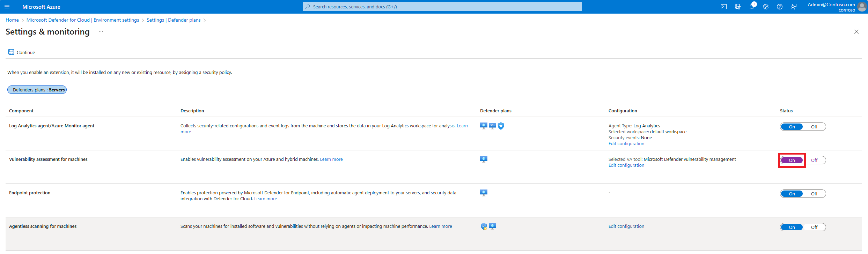Click the Defenders plans : Servers filter pill

point(37,90)
